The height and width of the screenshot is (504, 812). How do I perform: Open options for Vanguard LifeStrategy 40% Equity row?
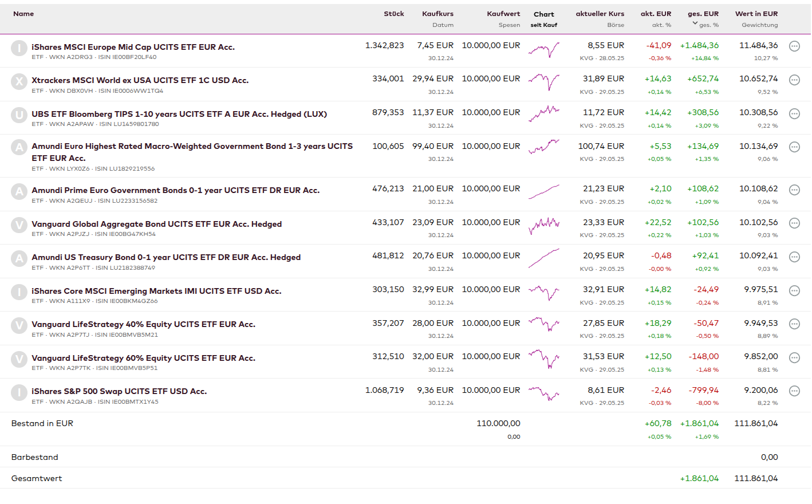794,324
